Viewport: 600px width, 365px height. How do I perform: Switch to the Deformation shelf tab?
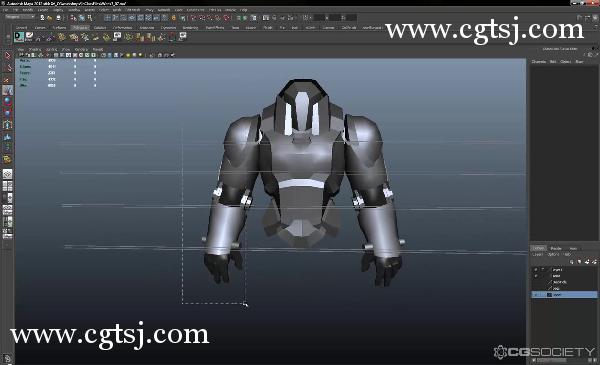click(123, 28)
